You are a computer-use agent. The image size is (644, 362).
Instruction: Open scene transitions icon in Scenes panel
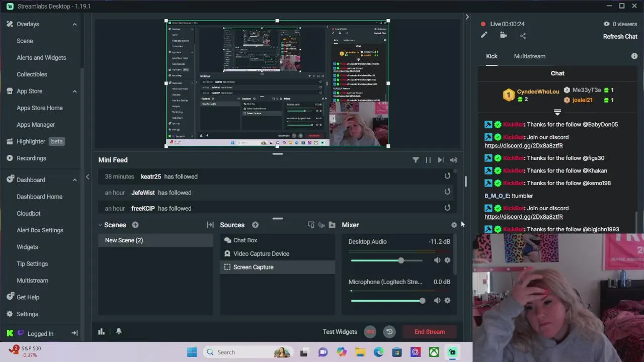click(210, 225)
